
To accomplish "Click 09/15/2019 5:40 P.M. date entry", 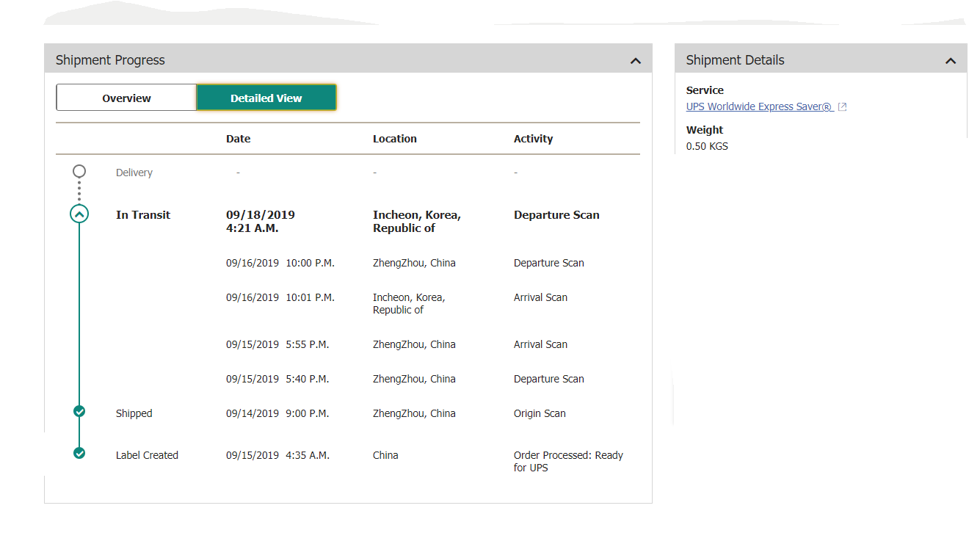I will tap(277, 379).
